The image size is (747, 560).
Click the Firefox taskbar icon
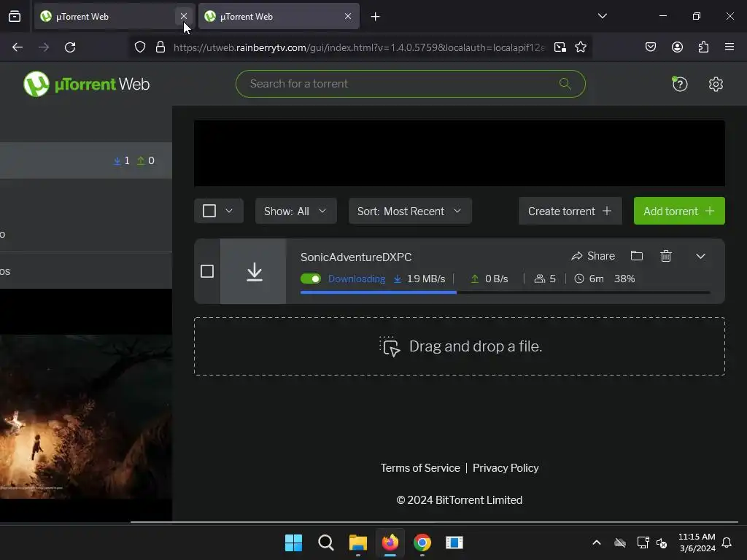pyautogui.click(x=390, y=542)
